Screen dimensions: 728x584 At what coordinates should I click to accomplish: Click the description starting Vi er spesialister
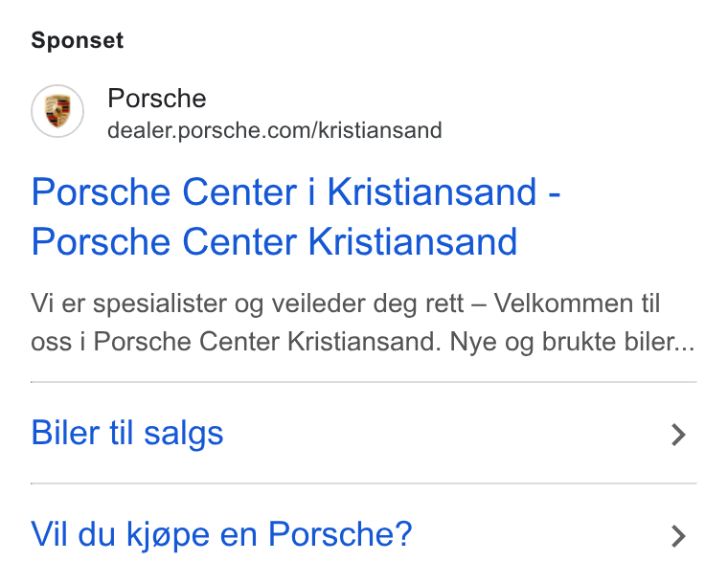coord(363,323)
